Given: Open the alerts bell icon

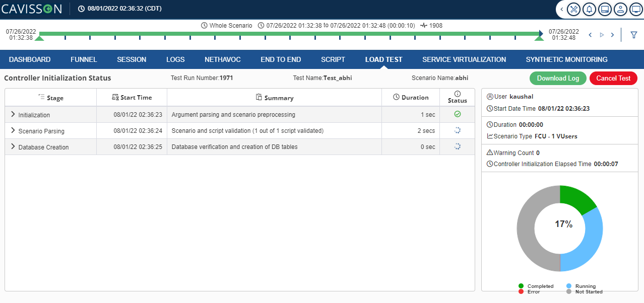Looking at the screenshot, I should point(590,9).
